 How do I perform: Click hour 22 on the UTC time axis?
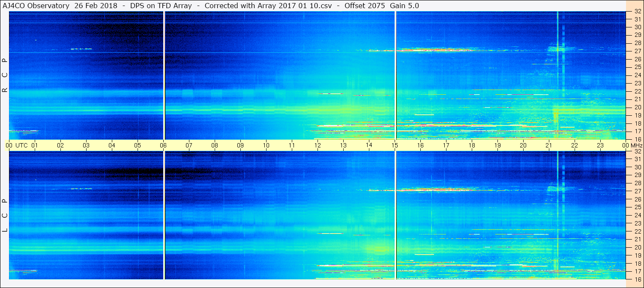tap(575, 145)
